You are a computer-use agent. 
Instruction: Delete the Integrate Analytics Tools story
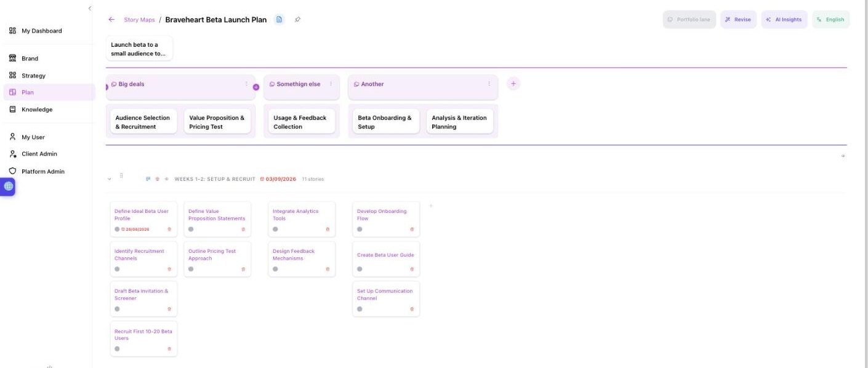pos(328,230)
